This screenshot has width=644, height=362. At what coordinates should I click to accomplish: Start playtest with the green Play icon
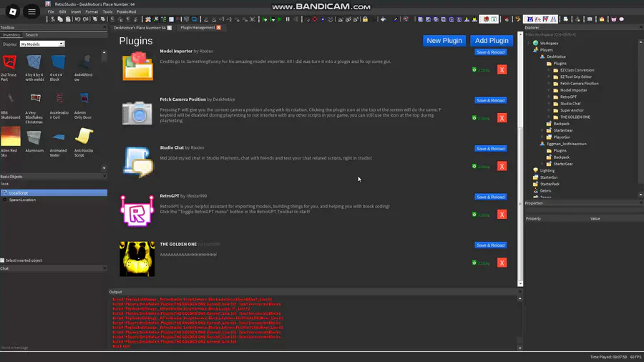tap(280, 19)
